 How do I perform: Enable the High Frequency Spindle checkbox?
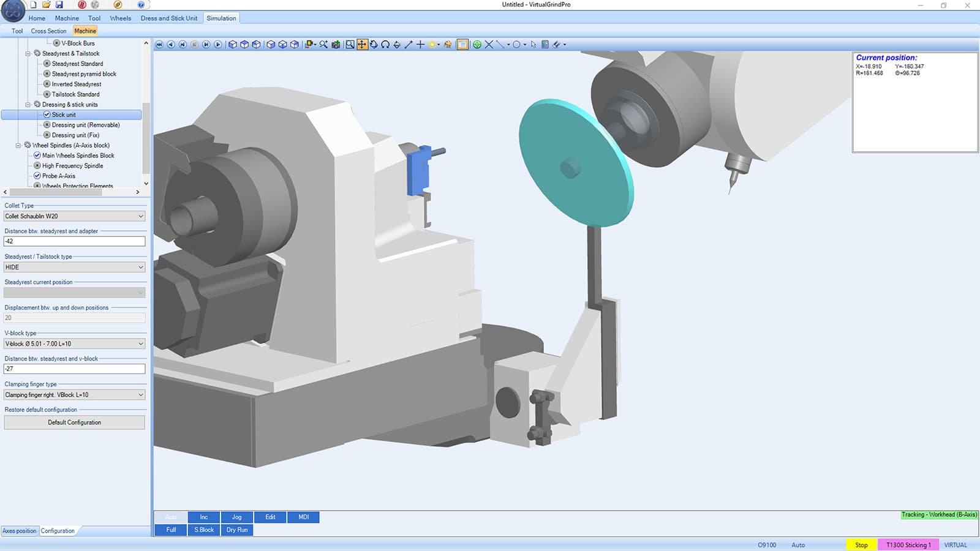[x=37, y=165]
